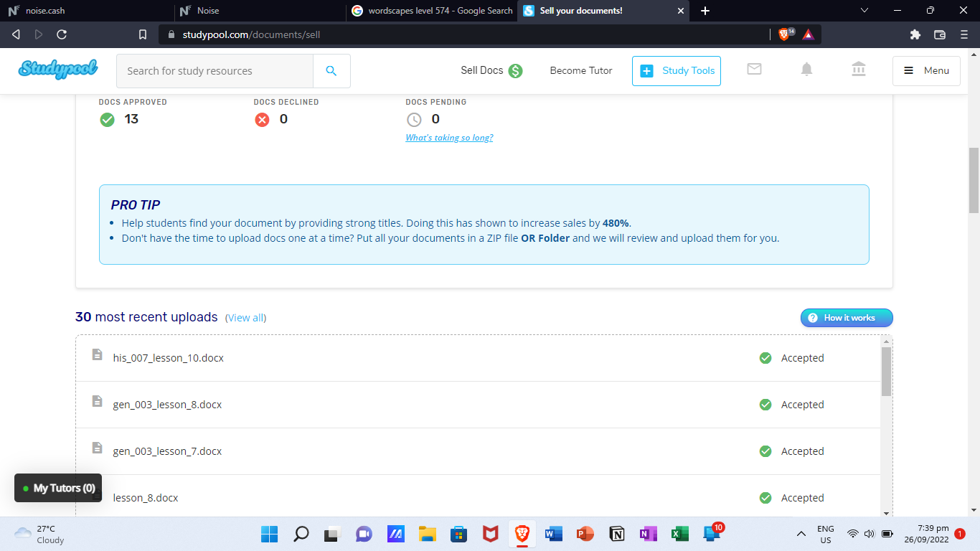Click the magnifying glass search button

click(x=331, y=71)
